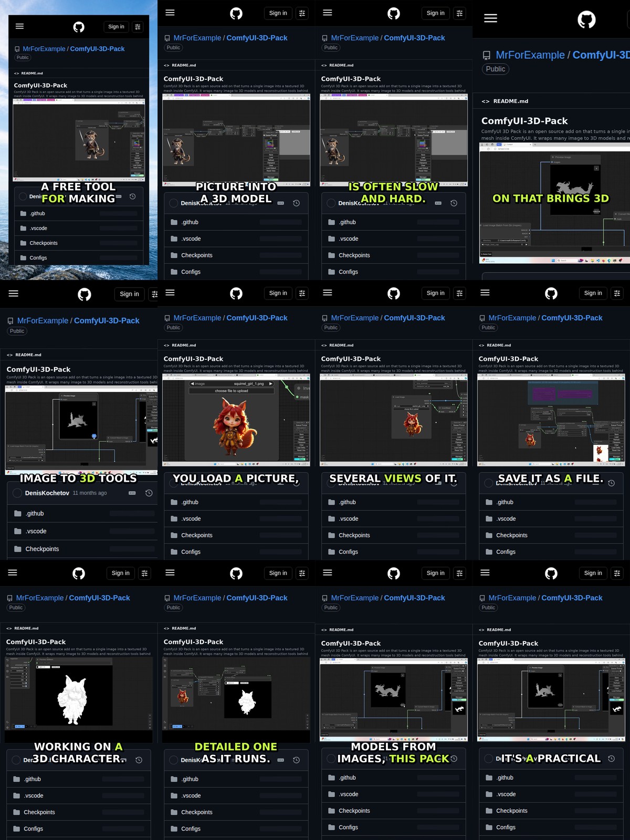Screen dimensions: 630x840
Task: Click history clock in 'IMAGE TO 3D TOOLS' frame
Action: coord(149,493)
